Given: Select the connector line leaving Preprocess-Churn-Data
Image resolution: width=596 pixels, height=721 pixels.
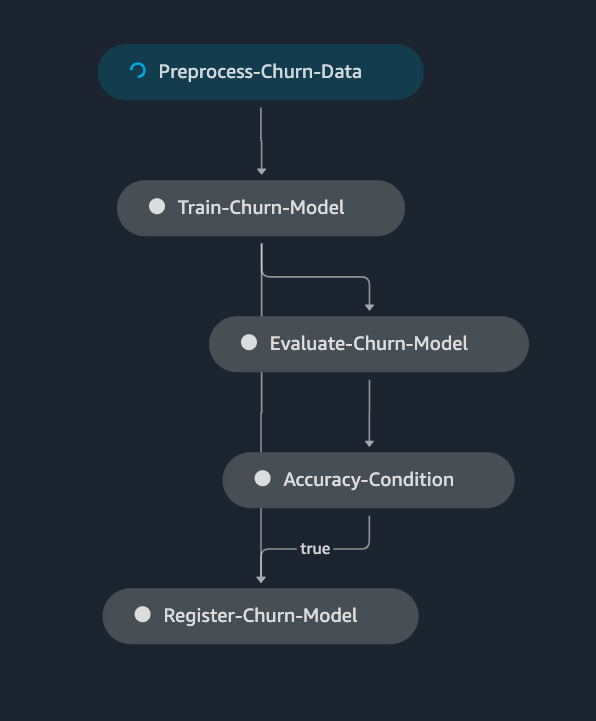Looking at the screenshot, I should (261, 138).
